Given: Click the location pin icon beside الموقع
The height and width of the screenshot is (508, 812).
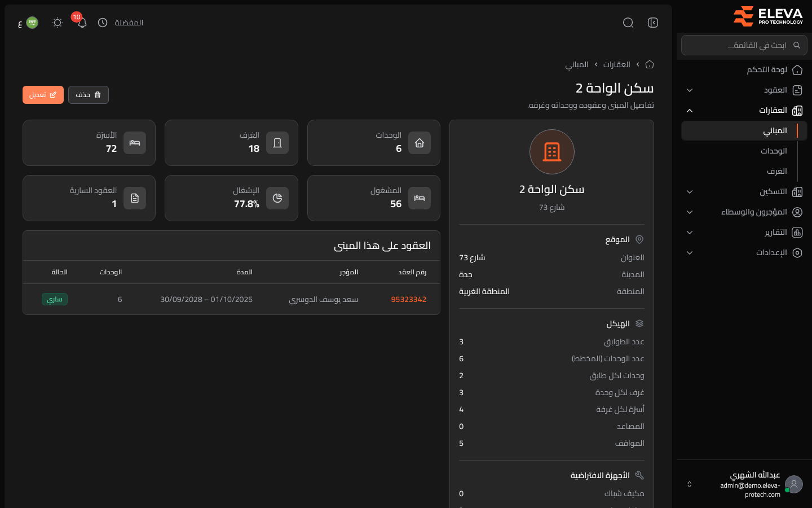Looking at the screenshot, I should (639, 239).
